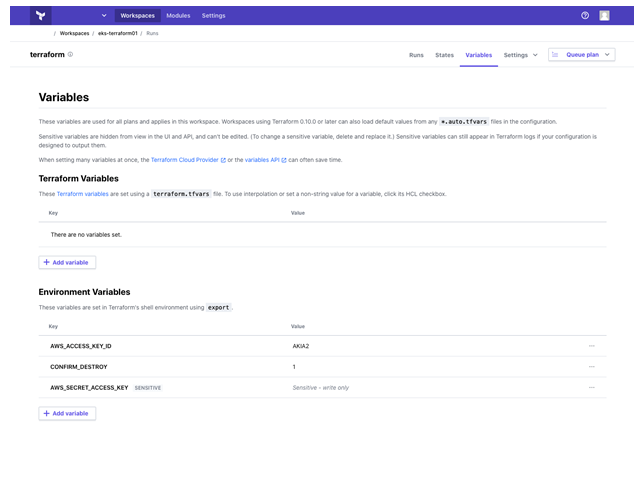Click the eks-terraform01 breadcrumb link
The height and width of the screenshot is (500, 644).
pyautogui.click(x=117, y=33)
